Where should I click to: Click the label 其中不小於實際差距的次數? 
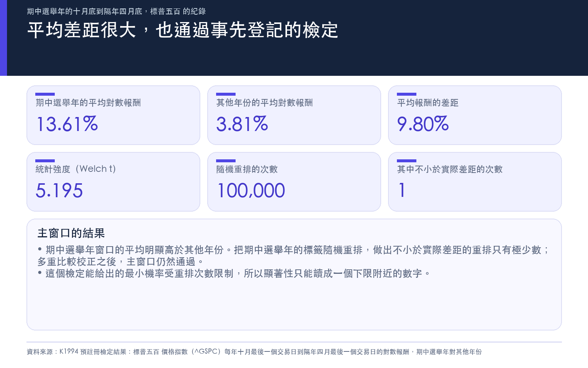[450, 169]
